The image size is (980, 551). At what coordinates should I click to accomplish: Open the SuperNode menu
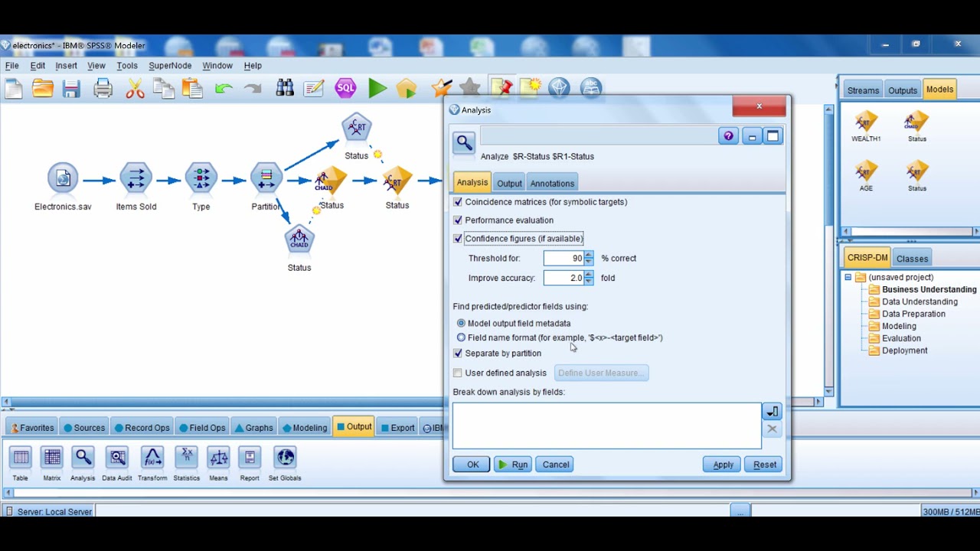[x=170, y=66]
